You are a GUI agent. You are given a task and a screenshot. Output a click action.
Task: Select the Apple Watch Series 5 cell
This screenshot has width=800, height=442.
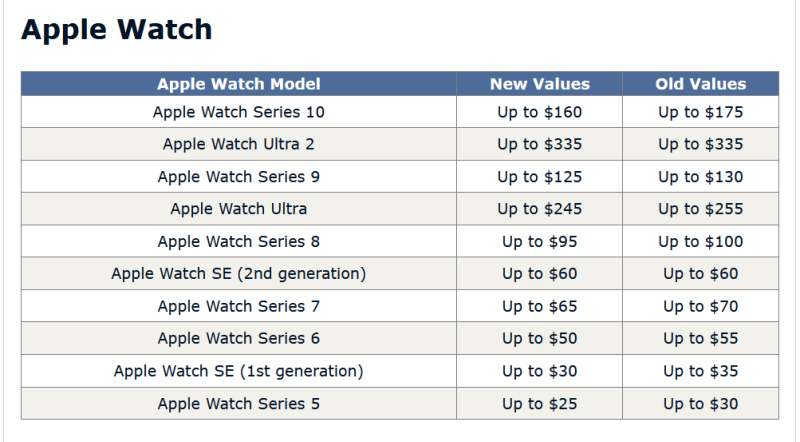click(238, 404)
